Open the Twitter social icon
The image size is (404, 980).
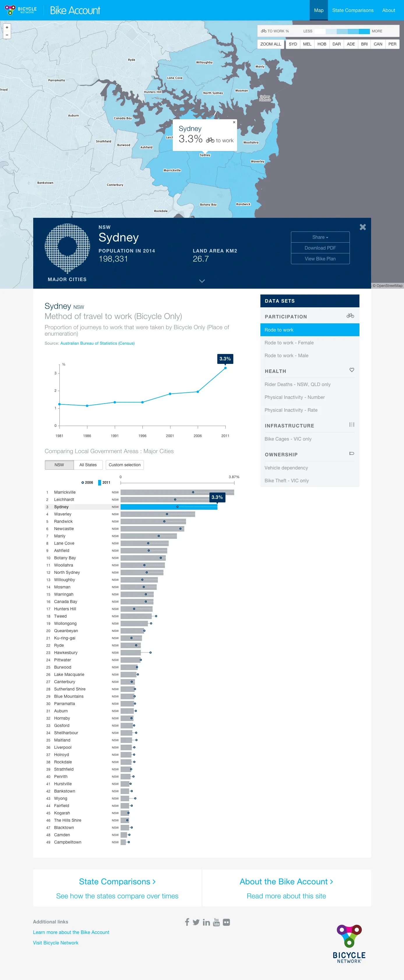196,922
